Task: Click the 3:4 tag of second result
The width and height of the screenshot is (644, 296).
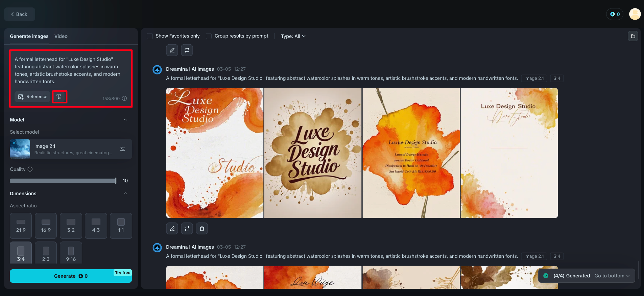Action: [x=557, y=256]
